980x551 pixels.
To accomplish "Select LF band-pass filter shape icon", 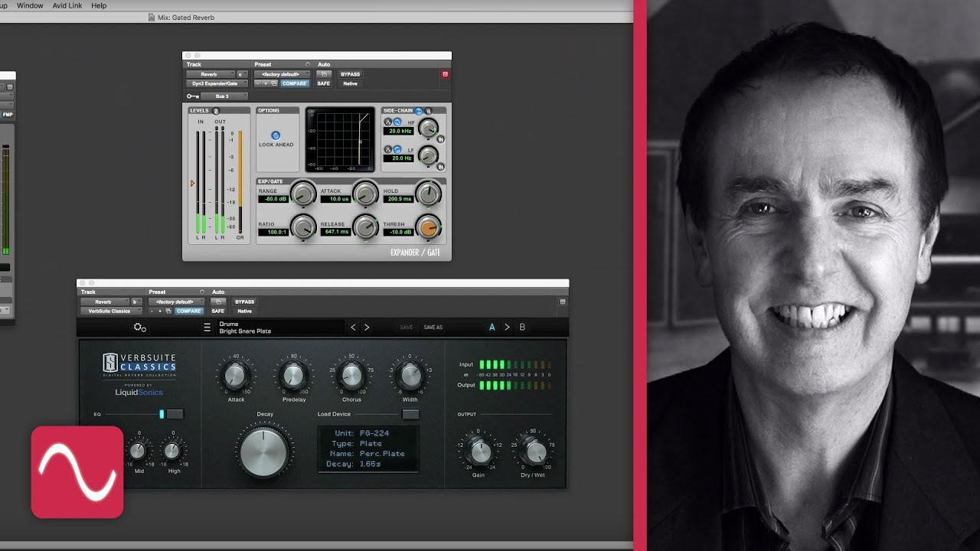I will (x=388, y=149).
